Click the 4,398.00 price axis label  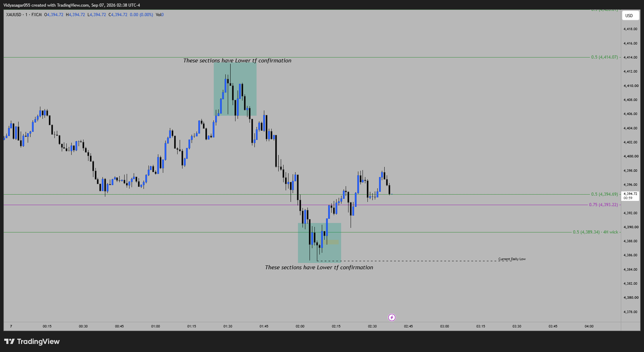point(630,171)
